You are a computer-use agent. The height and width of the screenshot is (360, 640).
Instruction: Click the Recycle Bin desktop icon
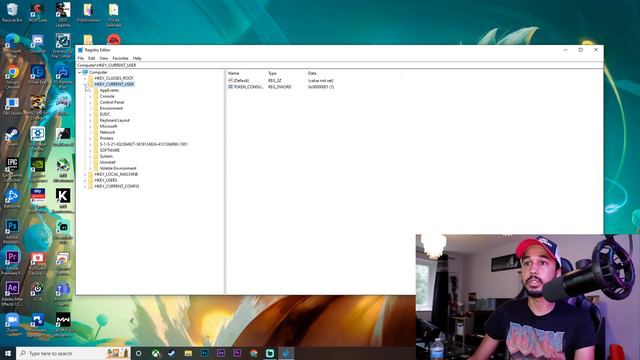(12, 13)
